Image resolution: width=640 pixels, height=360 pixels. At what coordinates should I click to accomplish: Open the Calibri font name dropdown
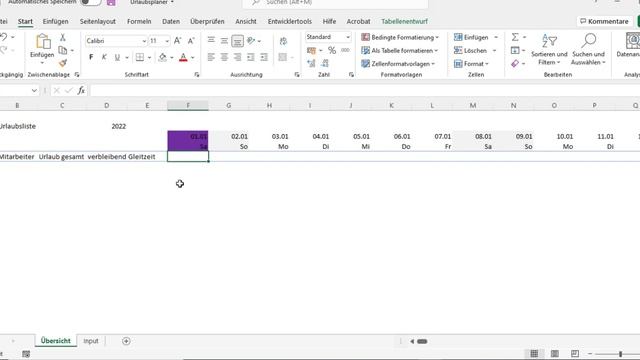coord(144,41)
